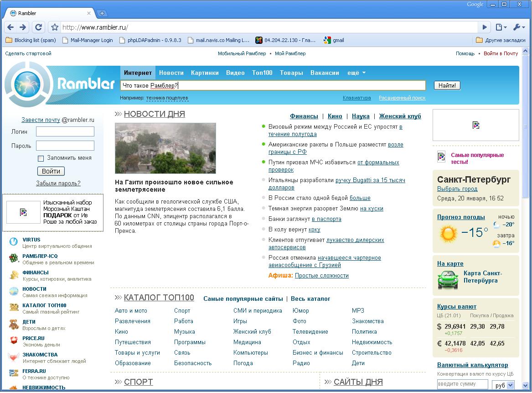
Task: Open Валютный калькулятор link
Action: 472,365
